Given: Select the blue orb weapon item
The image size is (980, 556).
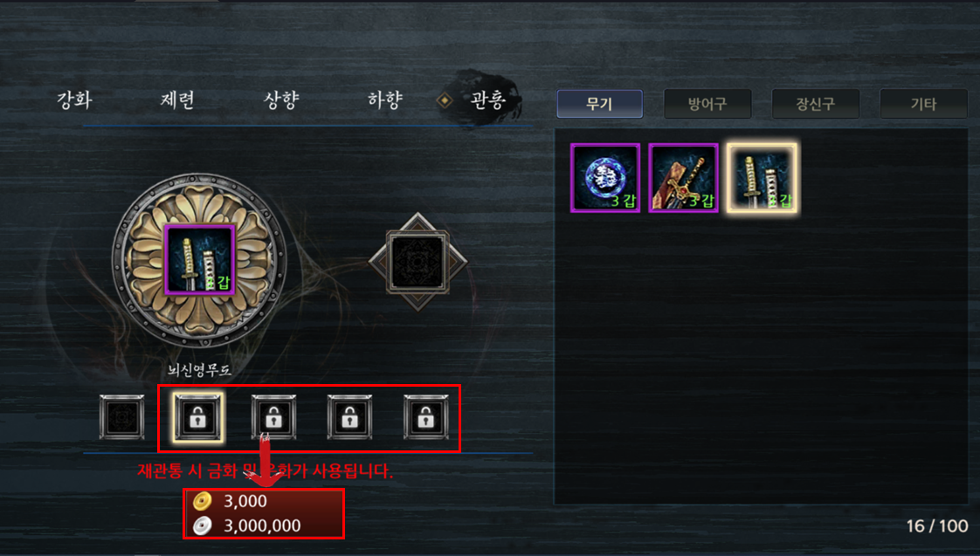Looking at the screenshot, I should click(x=605, y=178).
